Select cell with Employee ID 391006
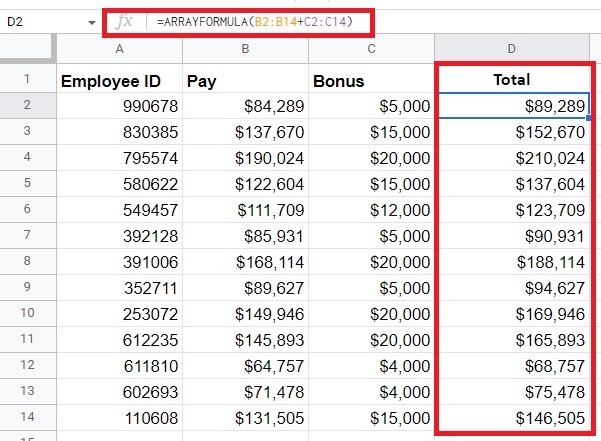Image resolution: width=601 pixels, height=441 pixels. pos(120,262)
